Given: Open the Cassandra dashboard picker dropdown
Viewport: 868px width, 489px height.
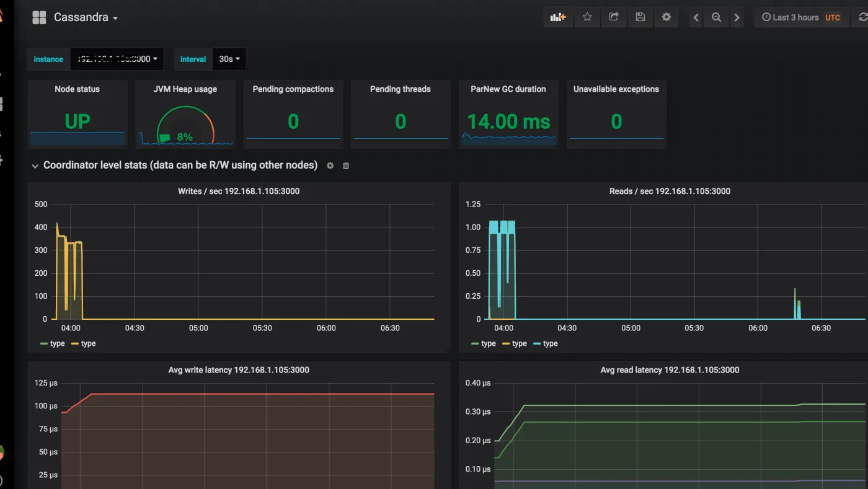Looking at the screenshot, I should pos(86,17).
